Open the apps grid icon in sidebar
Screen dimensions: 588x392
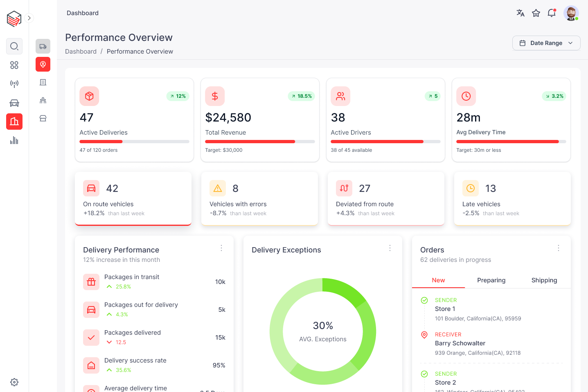click(x=14, y=65)
